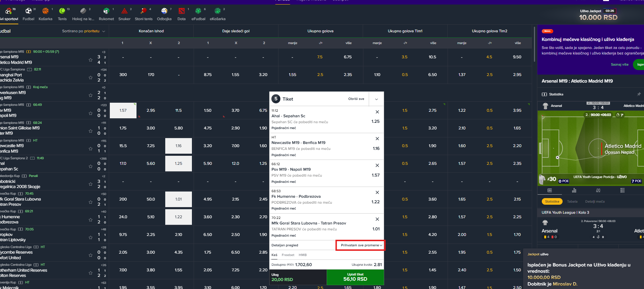
Task: Click Obriši sve to clear ticket
Action: (356, 99)
